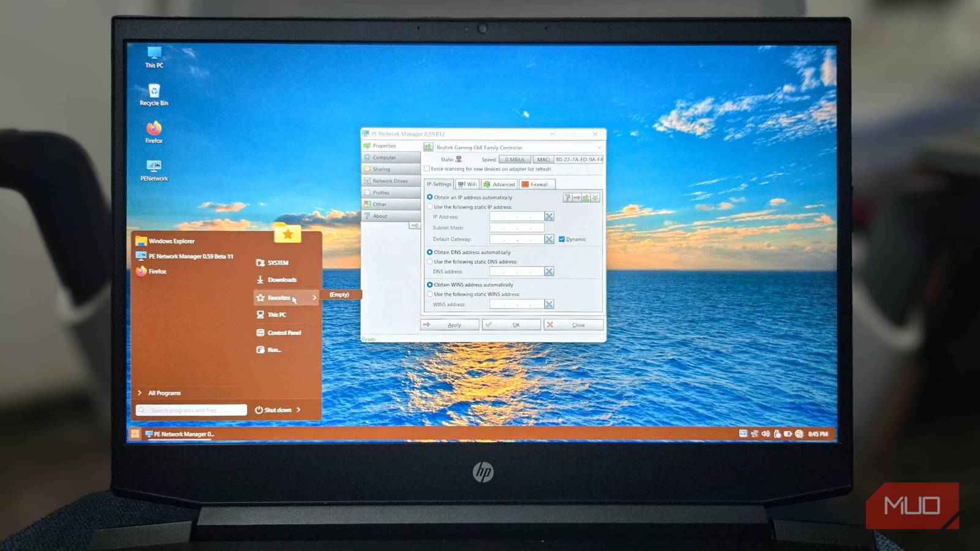The width and height of the screenshot is (980, 551).
Task: Click the Firefox desktop shortcut icon
Action: point(154,129)
